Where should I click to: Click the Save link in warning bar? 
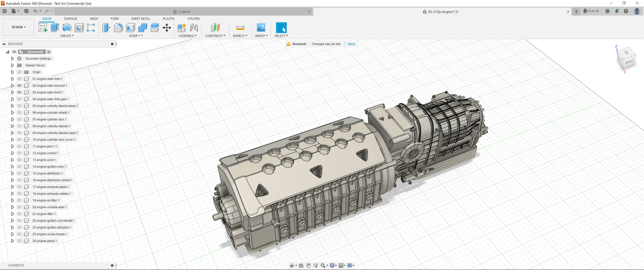coord(351,44)
